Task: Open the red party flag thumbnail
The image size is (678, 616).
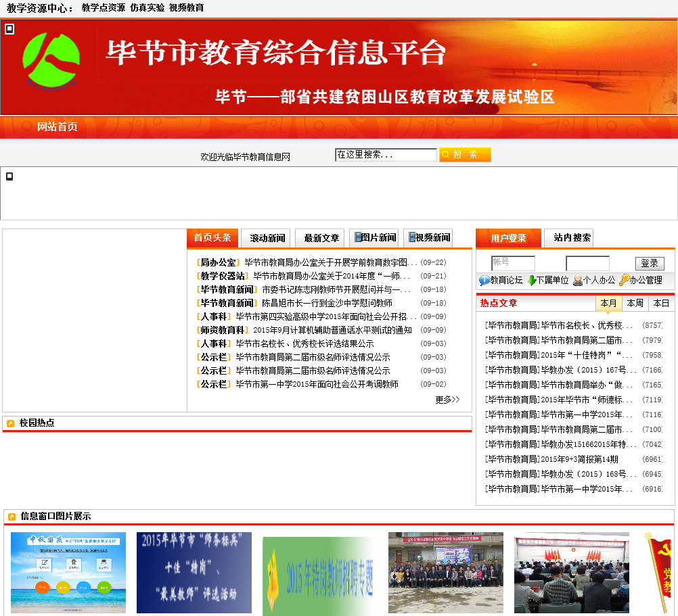Action: (x=659, y=573)
